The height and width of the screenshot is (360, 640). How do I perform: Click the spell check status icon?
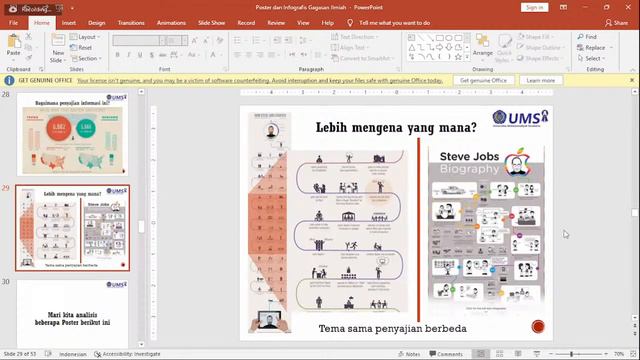pos(48,354)
